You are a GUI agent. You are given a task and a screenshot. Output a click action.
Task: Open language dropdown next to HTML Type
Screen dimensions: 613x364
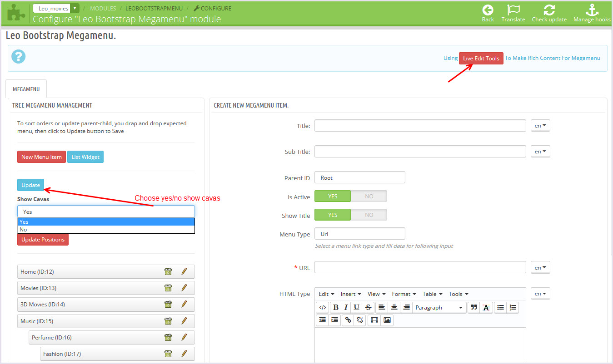tap(540, 294)
